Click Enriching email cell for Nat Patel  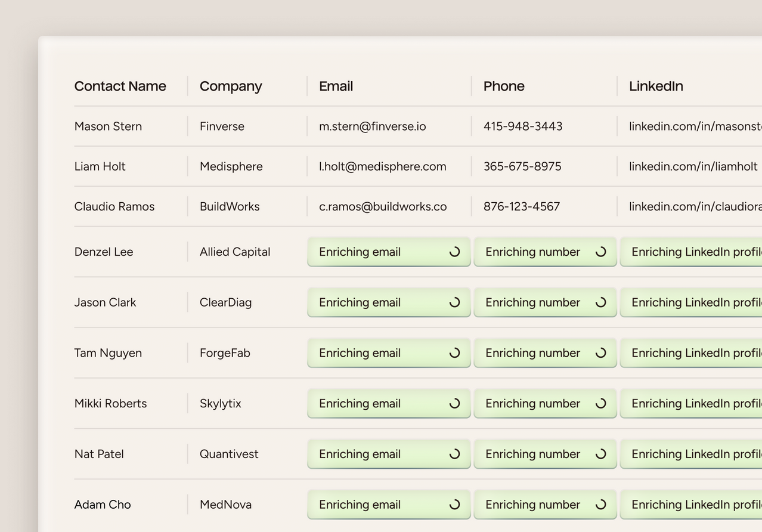[389, 454]
